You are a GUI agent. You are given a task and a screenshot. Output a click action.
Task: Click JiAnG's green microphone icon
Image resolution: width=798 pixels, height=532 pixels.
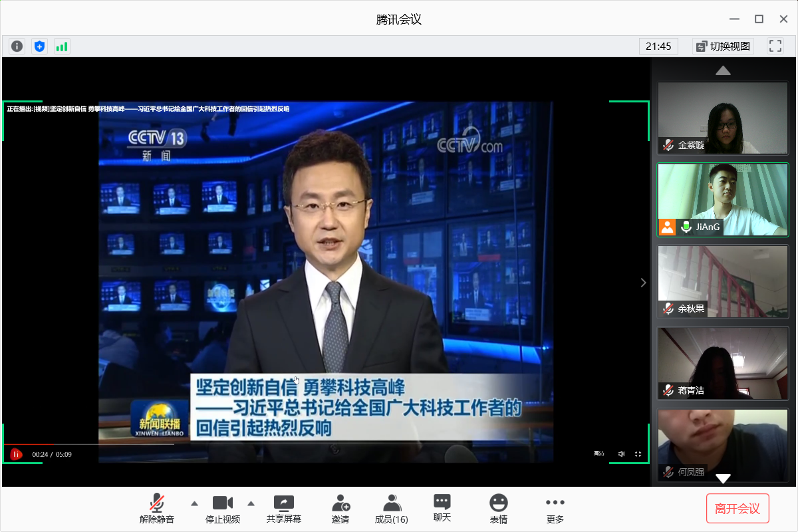pyautogui.click(x=686, y=227)
